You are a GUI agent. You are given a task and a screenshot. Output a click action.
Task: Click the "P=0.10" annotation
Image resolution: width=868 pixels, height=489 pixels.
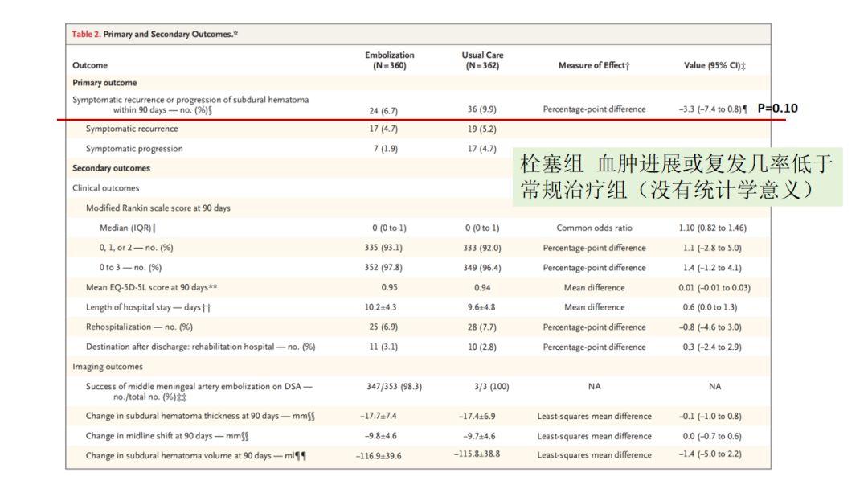pos(778,108)
